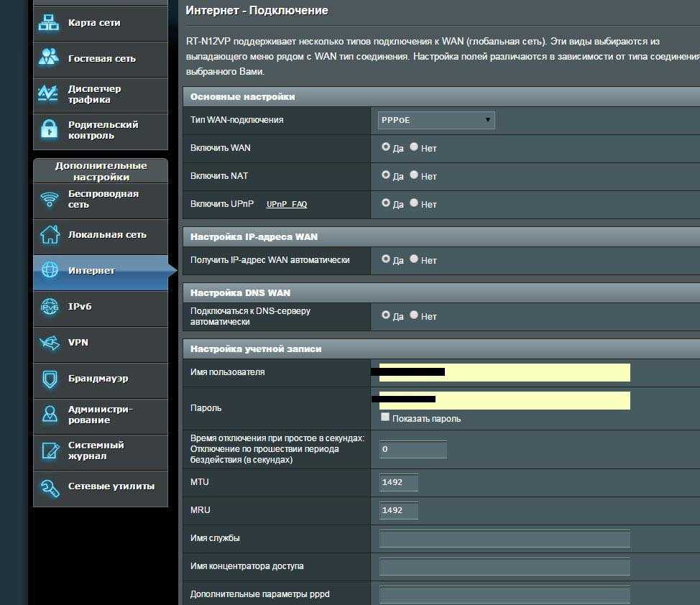The width and height of the screenshot is (700, 605).
Task: Click the Administration user icon
Action: coord(50,414)
